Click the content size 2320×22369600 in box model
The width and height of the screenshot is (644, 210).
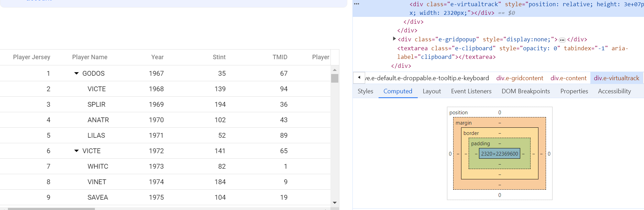click(x=500, y=154)
